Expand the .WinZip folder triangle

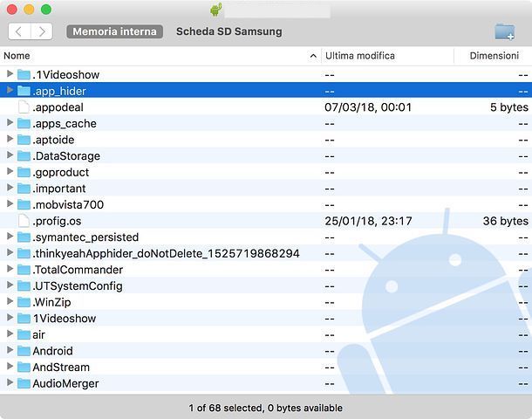tap(10, 301)
